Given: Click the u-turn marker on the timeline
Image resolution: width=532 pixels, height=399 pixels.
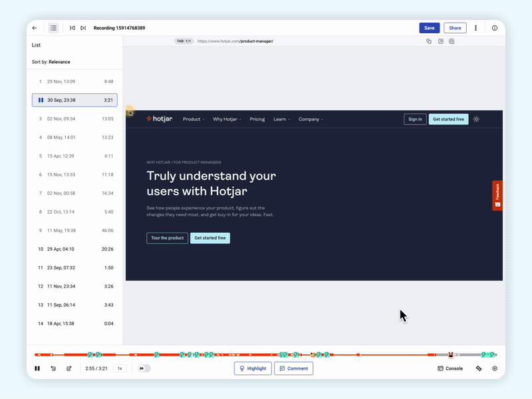Looking at the screenshot, I should coord(313,355).
